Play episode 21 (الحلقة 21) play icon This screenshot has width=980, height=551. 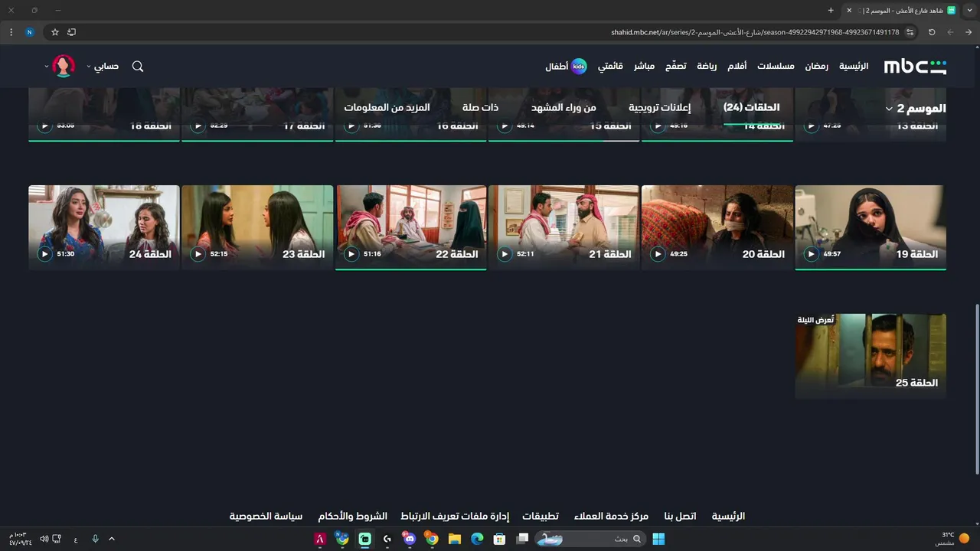(505, 254)
